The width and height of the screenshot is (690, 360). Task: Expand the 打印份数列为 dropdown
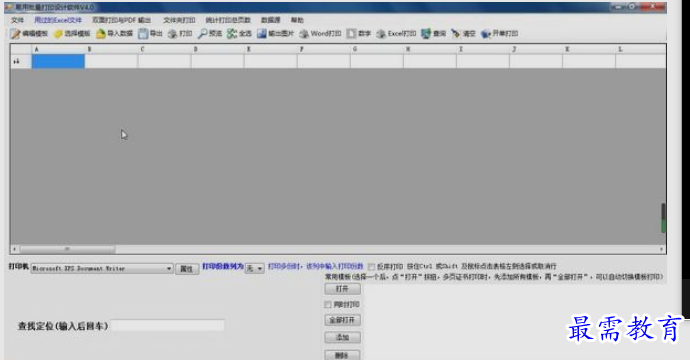pos(260,268)
